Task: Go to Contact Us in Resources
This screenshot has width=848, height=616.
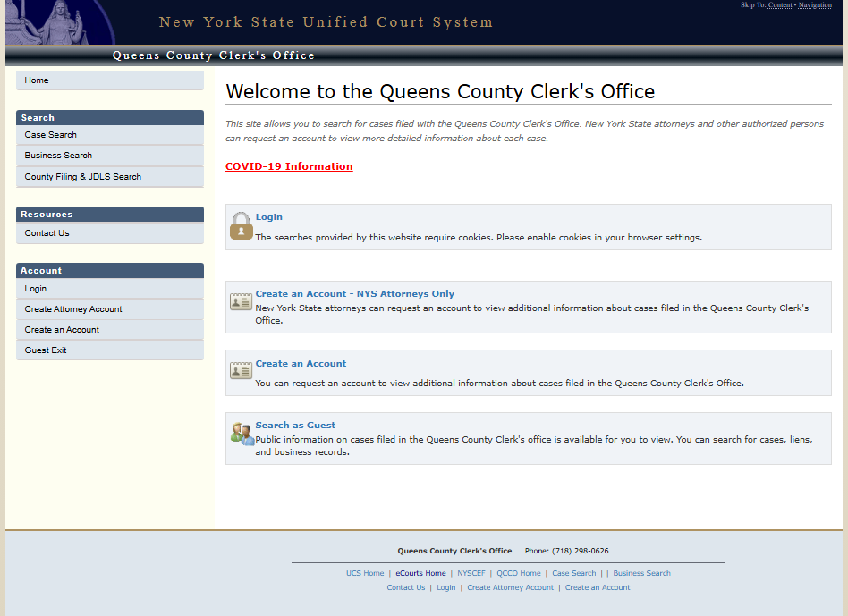Action: click(47, 233)
